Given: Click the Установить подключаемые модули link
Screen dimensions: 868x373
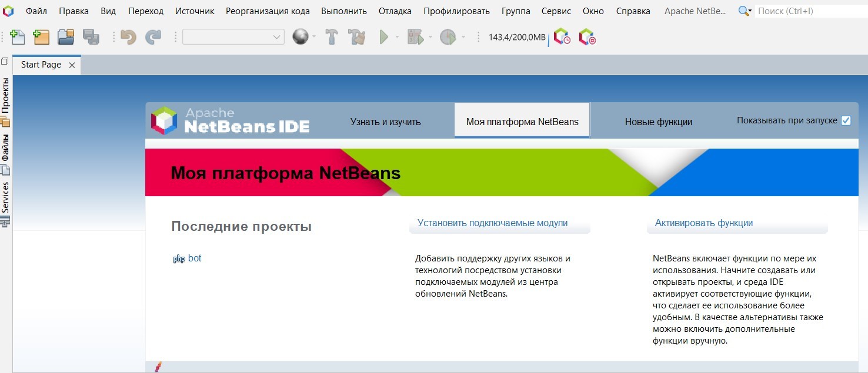Looking at the screenshot, I should pos(492,223).
